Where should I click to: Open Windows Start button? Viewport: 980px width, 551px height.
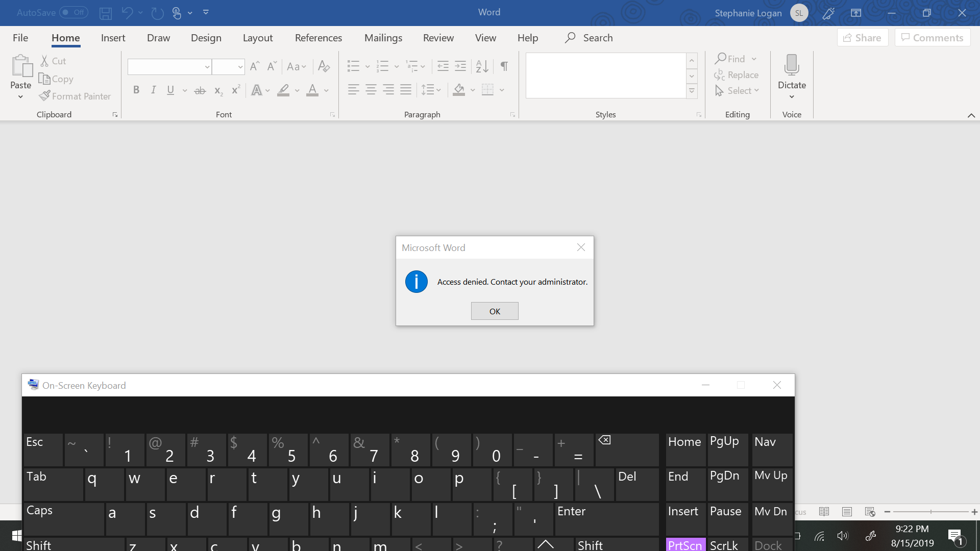tap(16, 536)
